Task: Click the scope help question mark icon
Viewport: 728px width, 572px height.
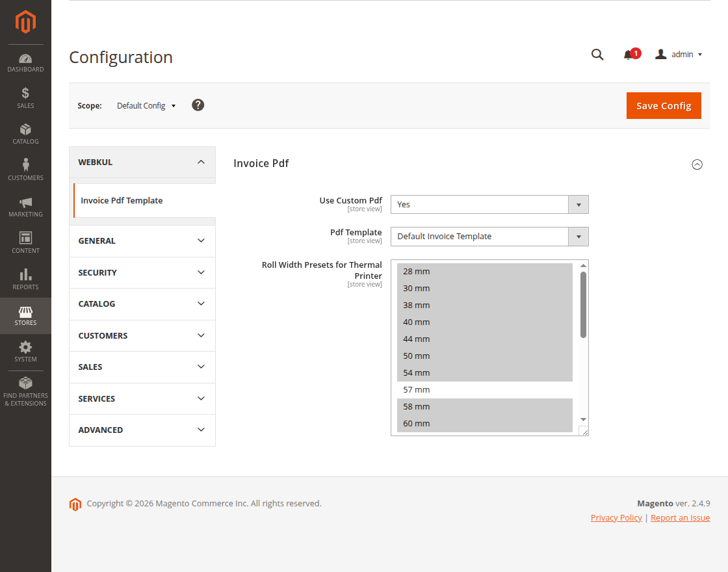Action: point(198,105)
